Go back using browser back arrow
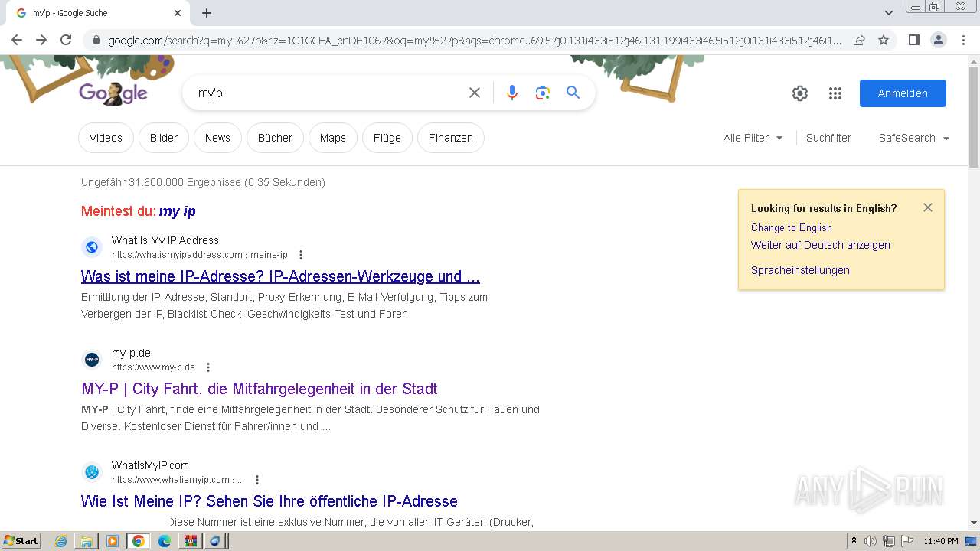Screen dimensions: 980x551 click(x=17, y=40)
